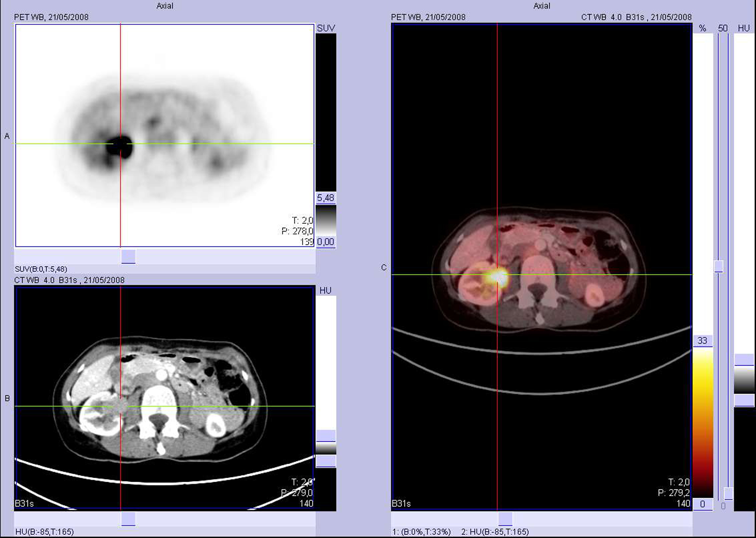
Task: Click upper HU window handle beside CT image
Action: 326,436
